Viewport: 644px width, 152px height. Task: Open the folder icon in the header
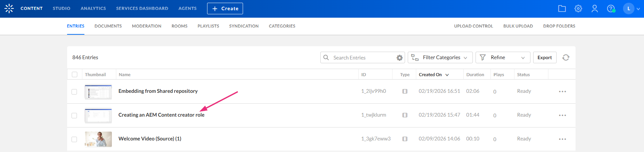point(562,9)
